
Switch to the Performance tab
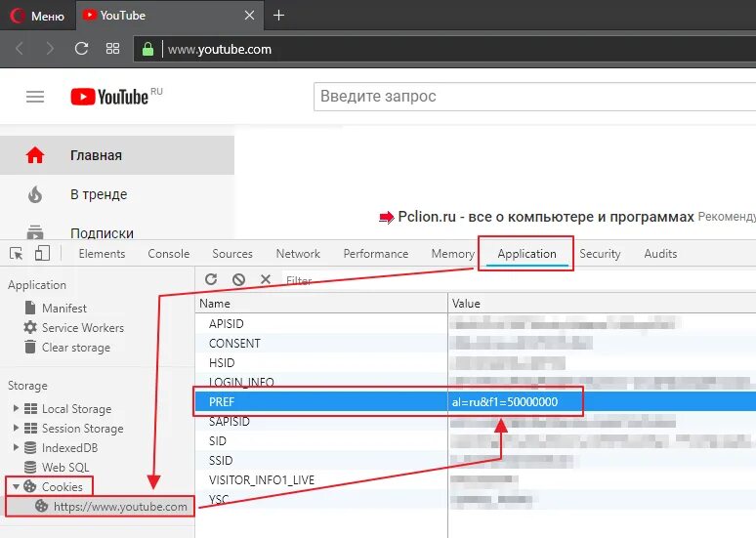click(x=376, y=254)
